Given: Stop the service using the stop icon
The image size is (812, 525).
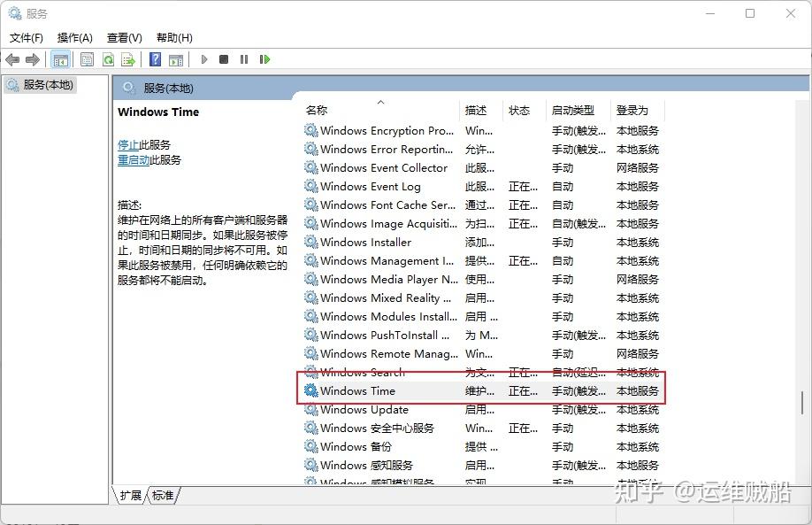Looking at the screenshot, I should (224, 59).
